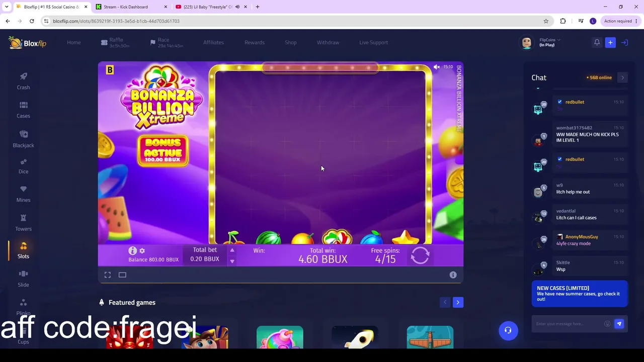The image size is (644, 362).
Task: Open media controls in browser toolbar
Action: (581, 21)
